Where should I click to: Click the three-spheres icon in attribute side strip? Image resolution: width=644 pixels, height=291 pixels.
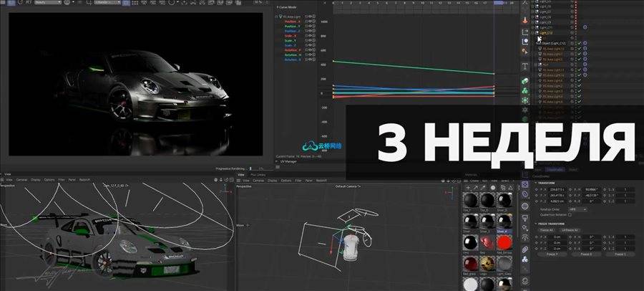pos(525,259)
